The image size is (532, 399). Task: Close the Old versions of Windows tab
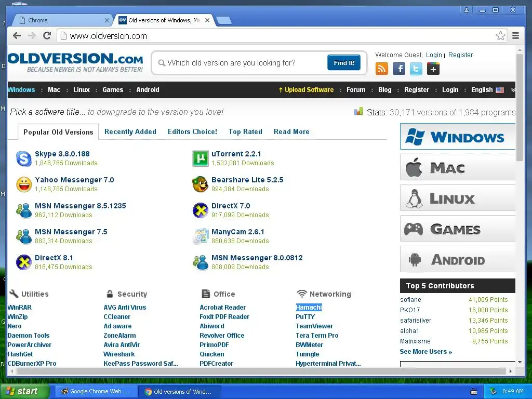tap(207, 20)
